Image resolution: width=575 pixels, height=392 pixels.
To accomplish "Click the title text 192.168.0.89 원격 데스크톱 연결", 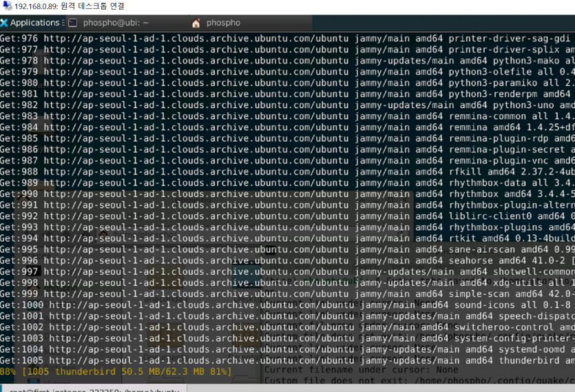I will (x=70, y=6).
